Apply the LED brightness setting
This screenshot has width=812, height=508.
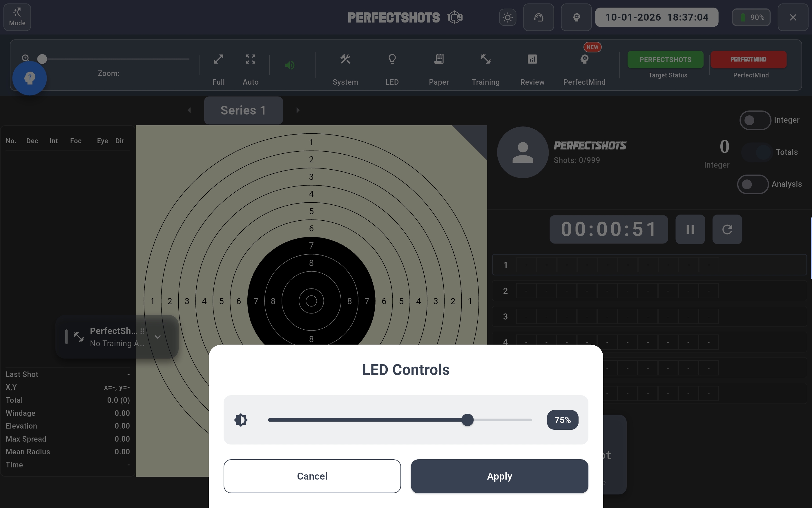(499, 476)
